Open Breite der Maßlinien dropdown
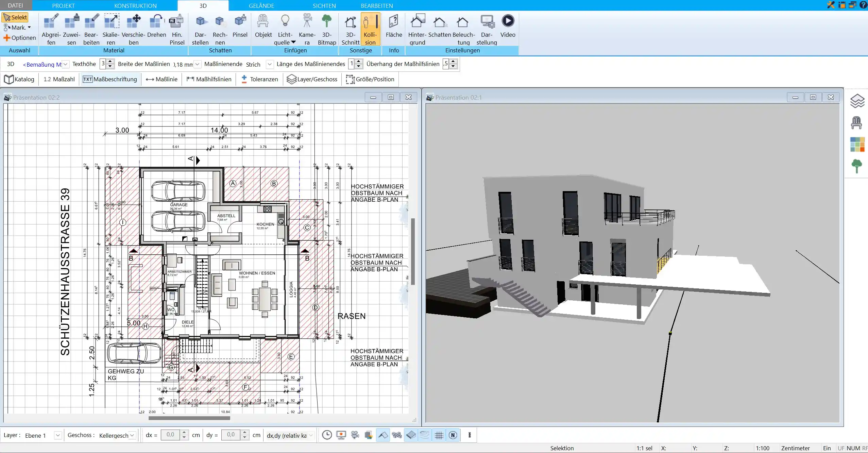 197,64
